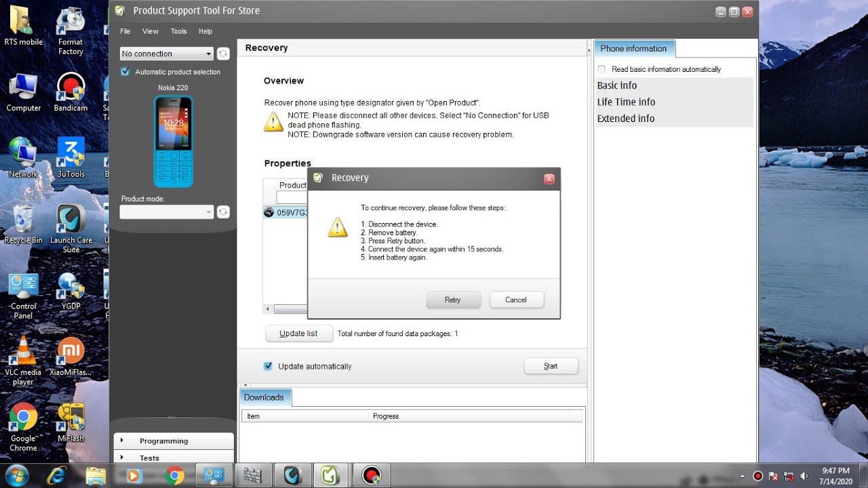The height and width of the screenshot is (488, 868).
Task: Click the clock showing 9:47 PM
Action: pos(835,476)
